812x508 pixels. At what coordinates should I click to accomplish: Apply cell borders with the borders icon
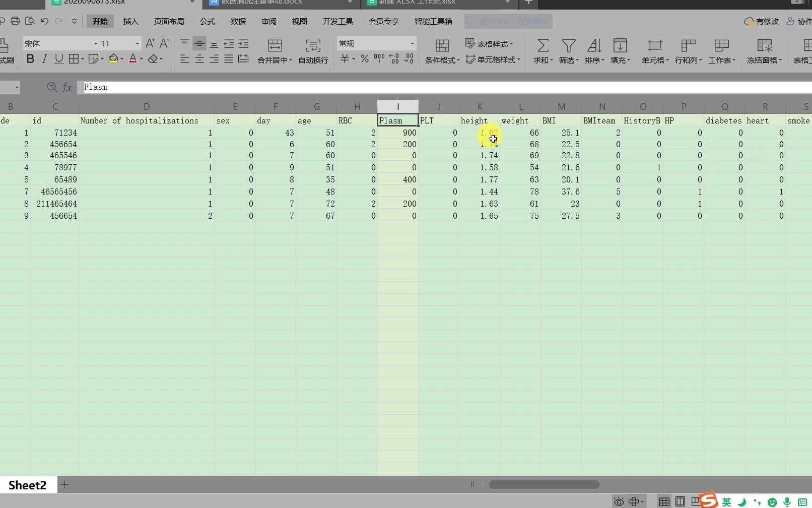(74, 59)
